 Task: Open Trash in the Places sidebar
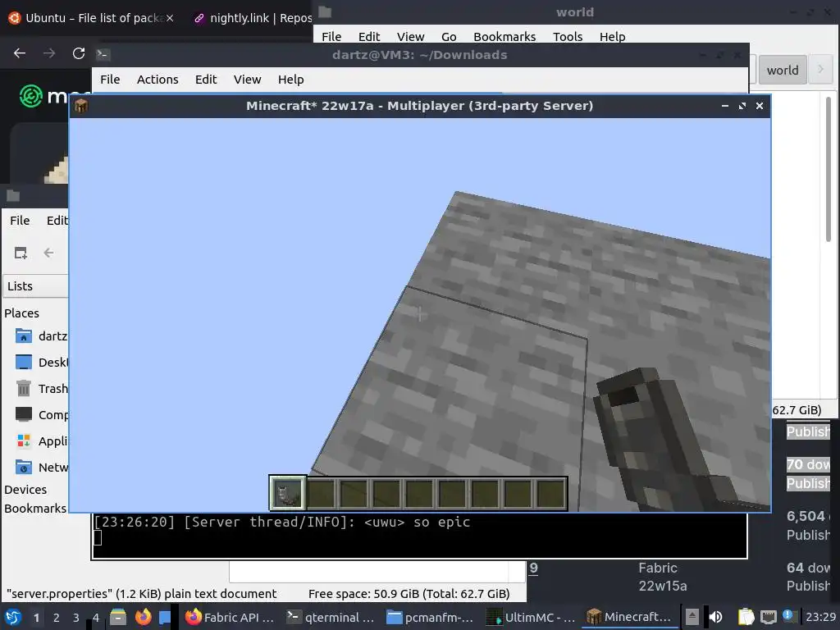[41, 388]
